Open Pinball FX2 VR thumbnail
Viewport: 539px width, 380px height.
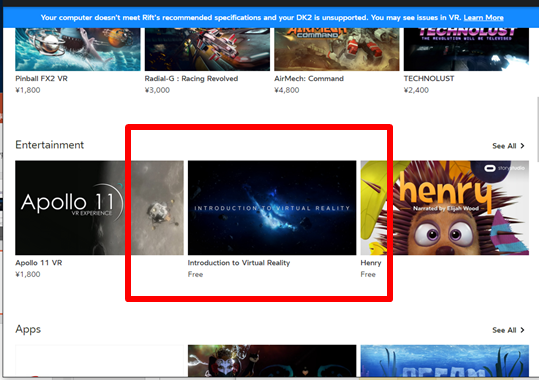[x=78, y=49]
